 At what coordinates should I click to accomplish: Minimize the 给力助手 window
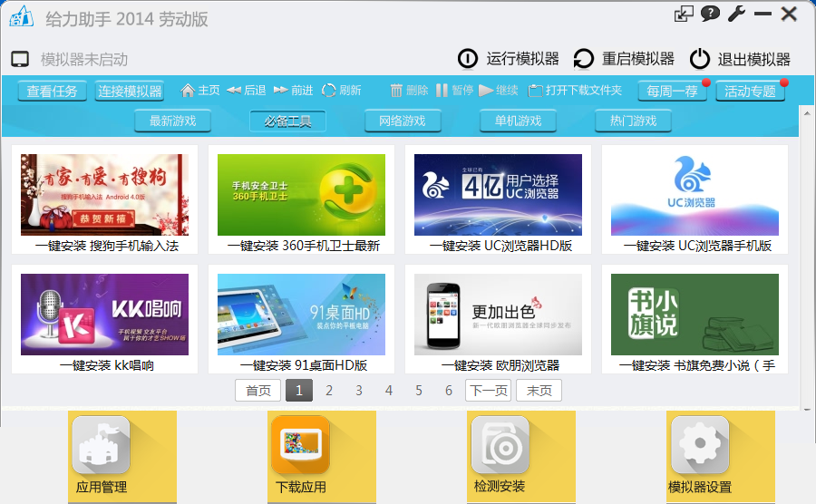point(763,14)
